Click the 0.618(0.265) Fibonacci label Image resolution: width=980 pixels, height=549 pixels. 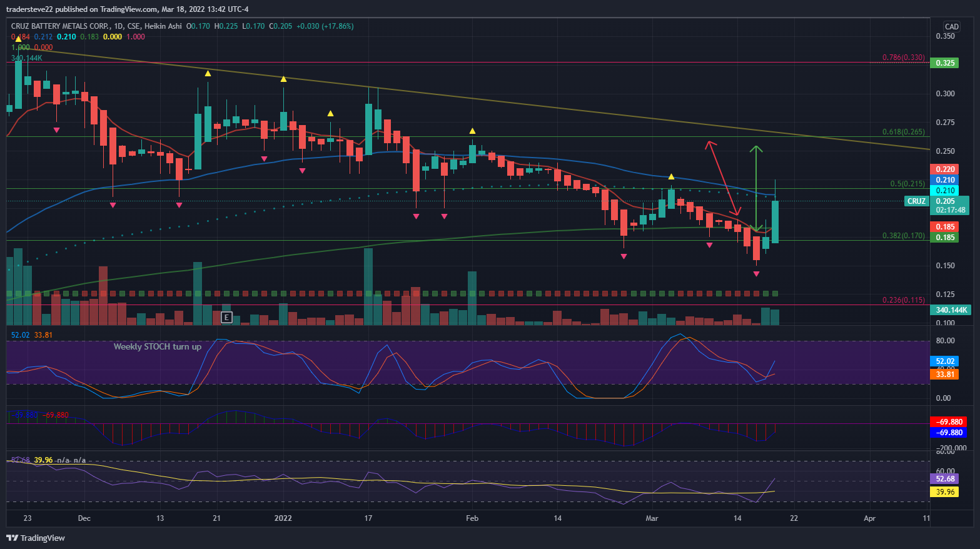pos(903,132)
